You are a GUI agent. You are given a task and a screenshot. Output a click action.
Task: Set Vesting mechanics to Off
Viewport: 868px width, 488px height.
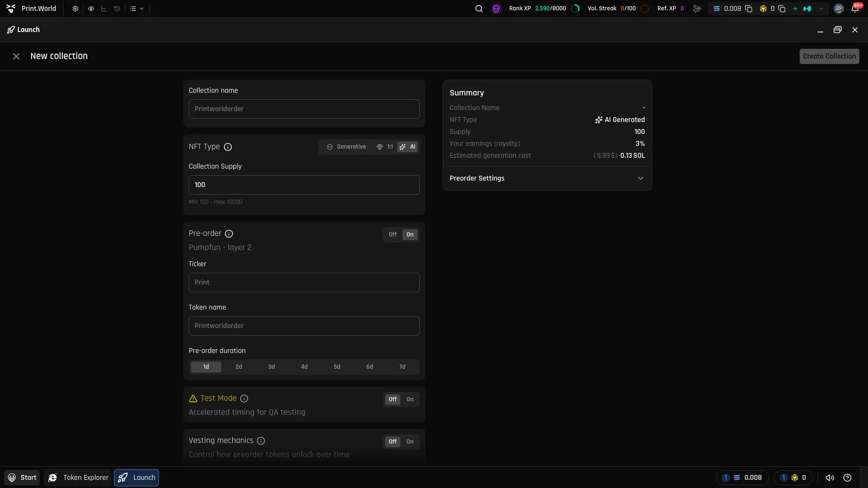click(x=393, y=442)
